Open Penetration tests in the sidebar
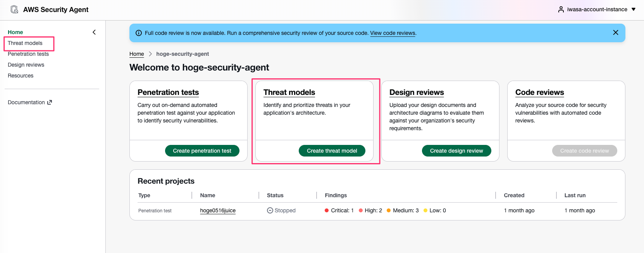 (x=28, y=54)
